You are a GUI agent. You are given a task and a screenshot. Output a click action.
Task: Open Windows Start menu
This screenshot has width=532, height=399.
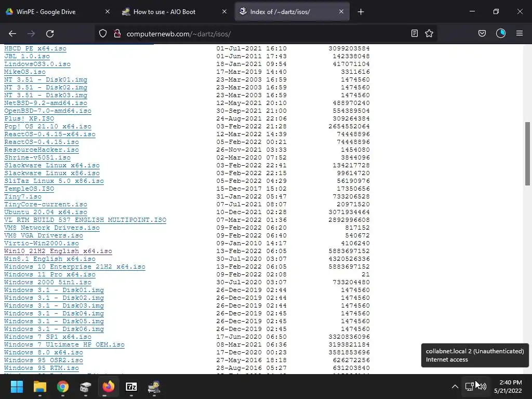(x=17, y=387)
